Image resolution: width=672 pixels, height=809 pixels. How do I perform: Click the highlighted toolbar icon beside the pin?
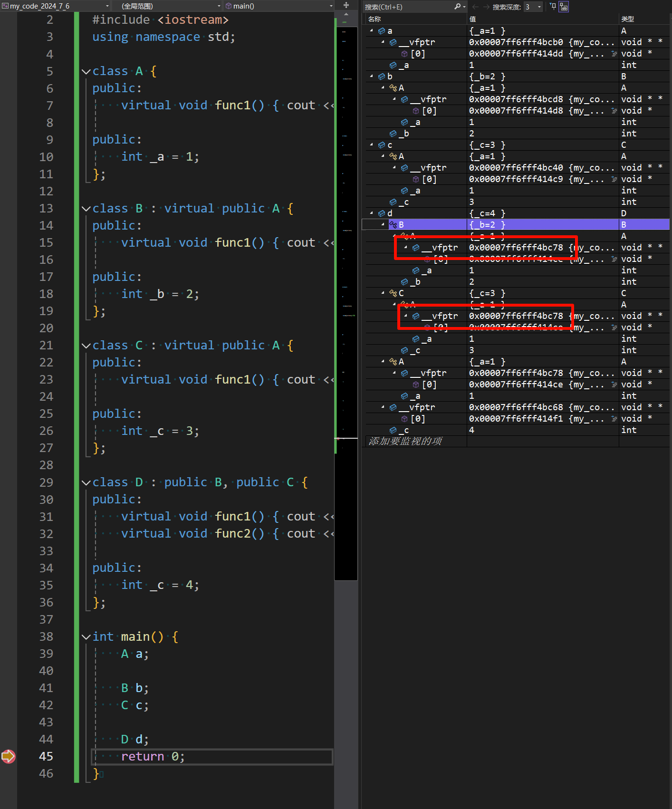(x=564, y=7)
